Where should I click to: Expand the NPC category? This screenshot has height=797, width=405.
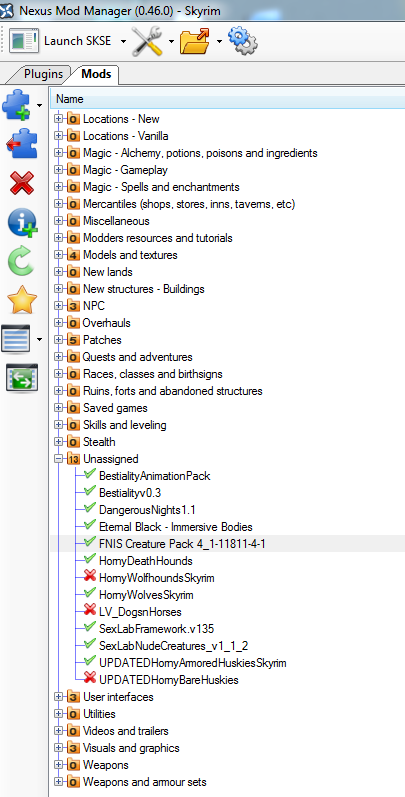pyautogui.click(x=59, y=306)
